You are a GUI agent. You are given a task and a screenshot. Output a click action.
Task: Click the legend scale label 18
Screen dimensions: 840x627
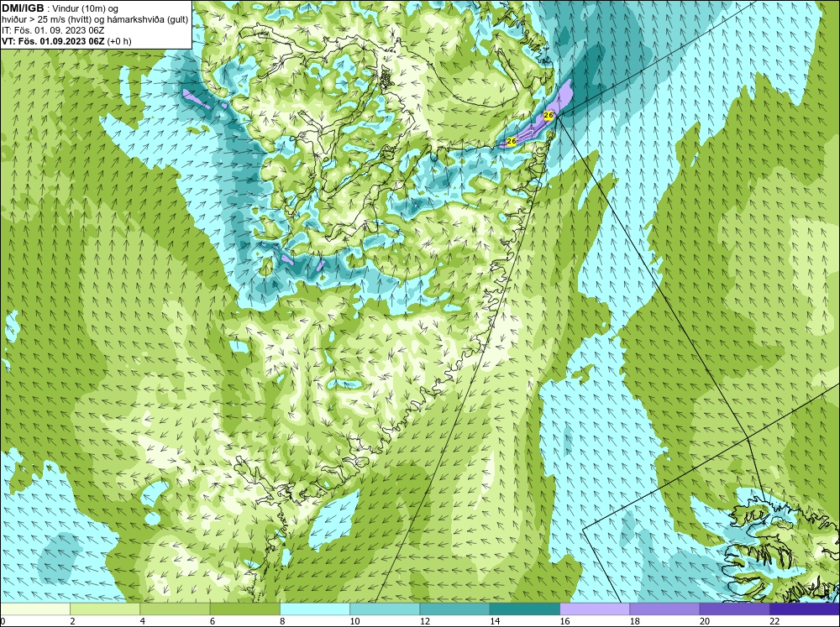tap(634, 621)
